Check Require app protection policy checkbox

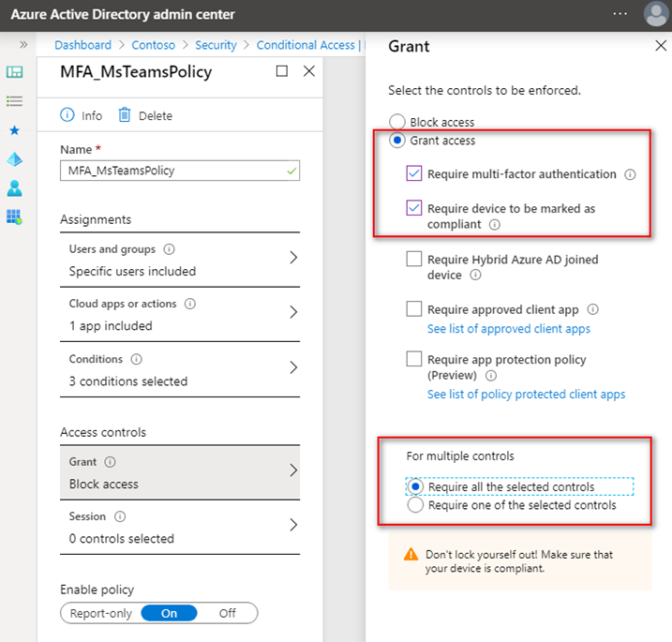click(414, 359)
